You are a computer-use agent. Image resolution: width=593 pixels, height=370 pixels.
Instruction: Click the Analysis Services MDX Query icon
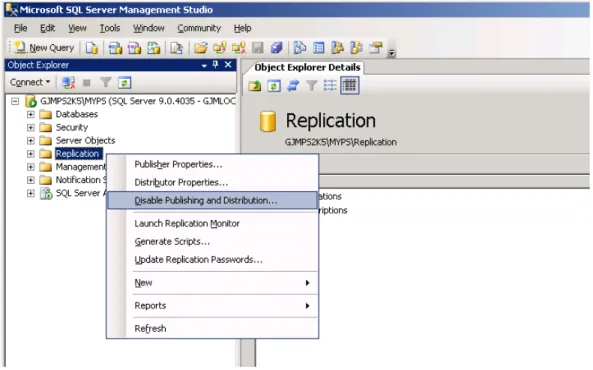tap(115, 48)
